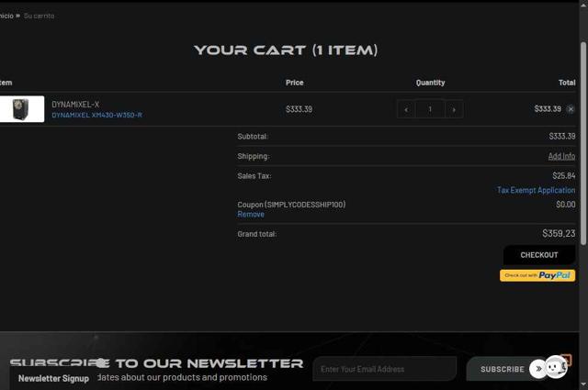Click the SUBSCRIBE button
The width and height of the screenshot is (588, 390).
pyautogui.click(x=503, y=369)
